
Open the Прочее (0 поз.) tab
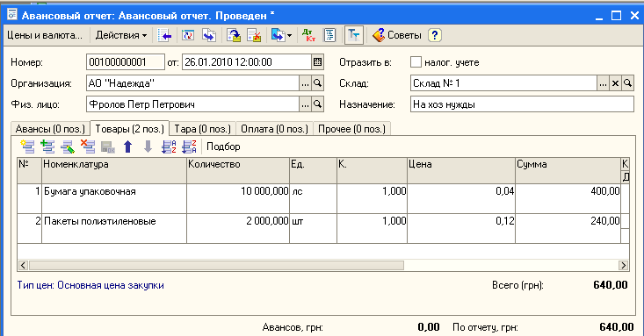(x=352, y=129)
